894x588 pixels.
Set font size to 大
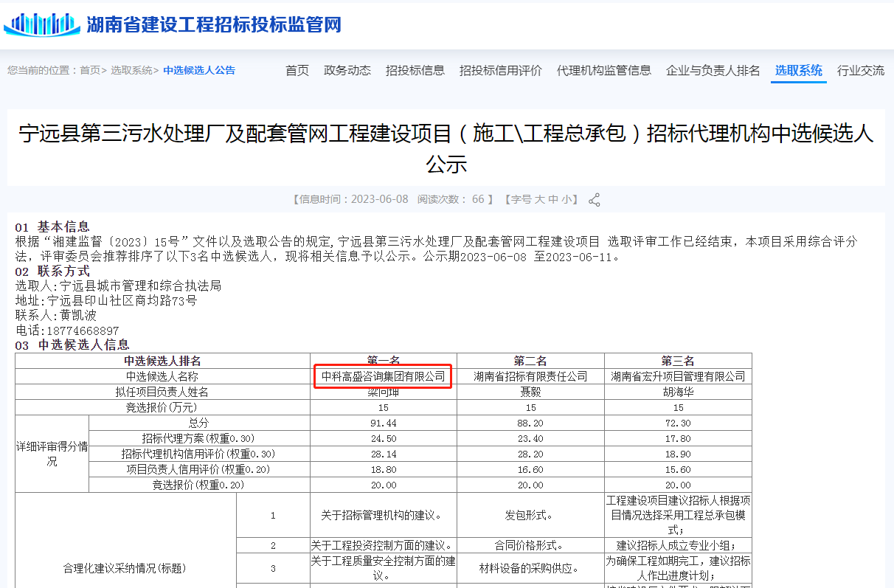(540, 199)
